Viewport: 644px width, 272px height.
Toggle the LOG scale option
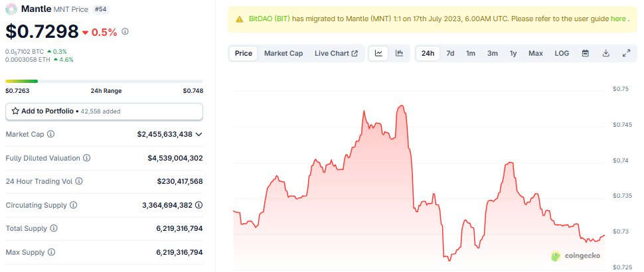[x=562, y=53]
